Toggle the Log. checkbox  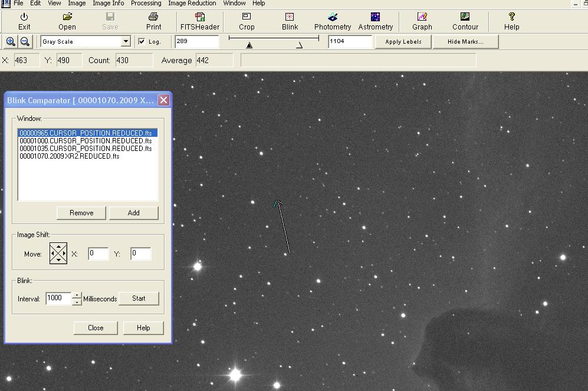[142, 42]
